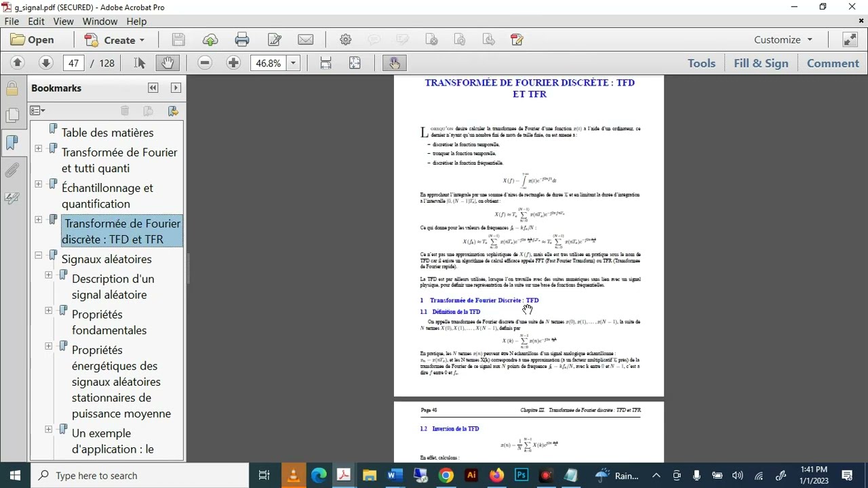Open the Customize dropdown

coord(783,40)
